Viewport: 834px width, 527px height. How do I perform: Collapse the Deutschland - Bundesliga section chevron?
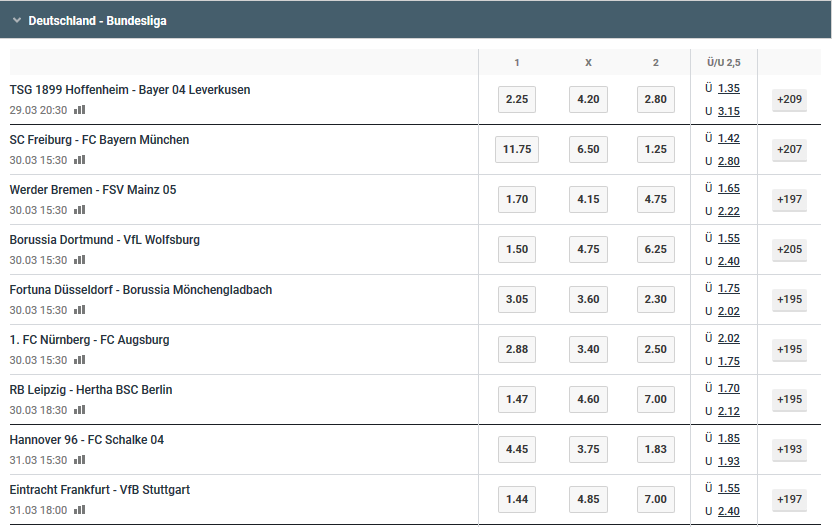[x=17, y=21]
